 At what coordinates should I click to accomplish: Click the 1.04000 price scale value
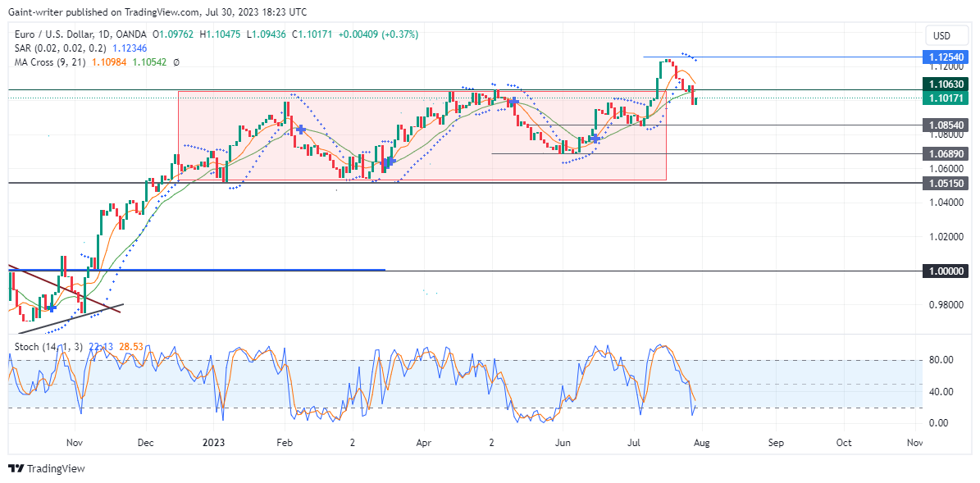[x=946, y=203]
